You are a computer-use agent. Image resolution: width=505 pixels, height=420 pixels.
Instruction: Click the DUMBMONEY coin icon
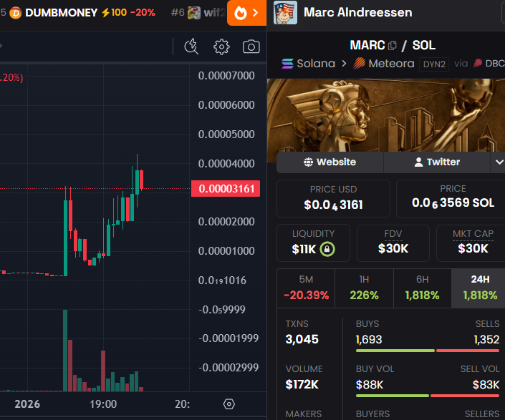pos(16,13)
